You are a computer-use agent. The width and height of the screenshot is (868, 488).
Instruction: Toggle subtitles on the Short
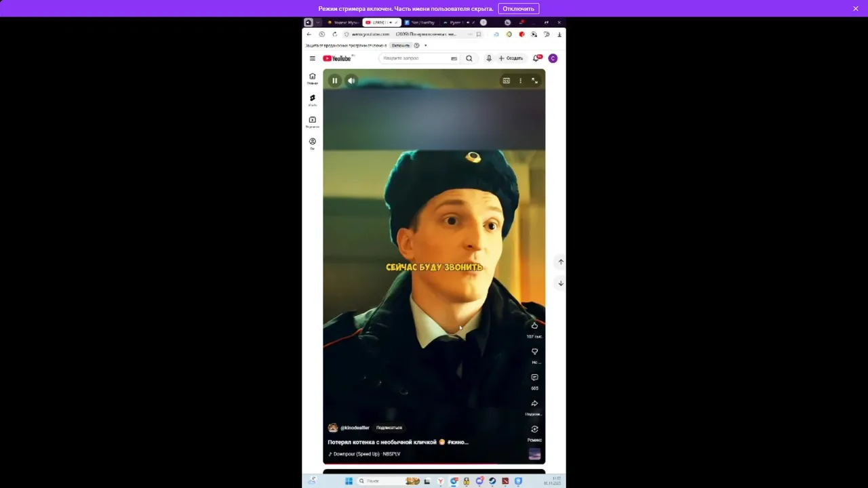(506, 81)
